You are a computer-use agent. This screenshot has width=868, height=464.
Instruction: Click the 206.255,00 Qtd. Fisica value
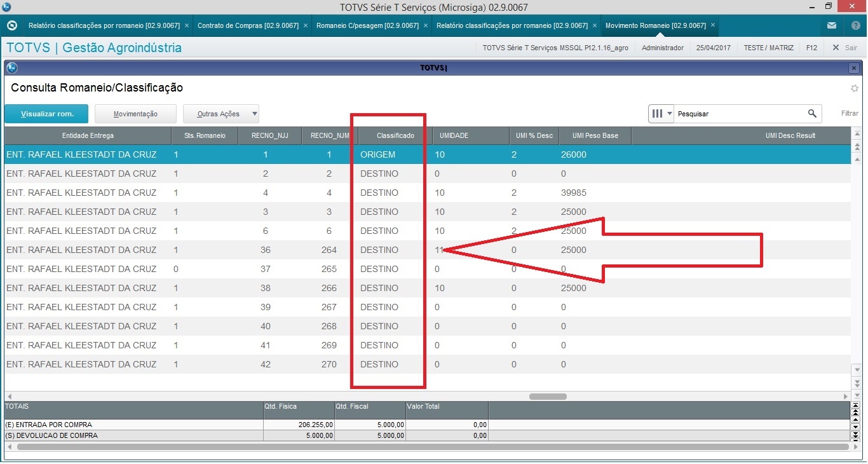315,425
